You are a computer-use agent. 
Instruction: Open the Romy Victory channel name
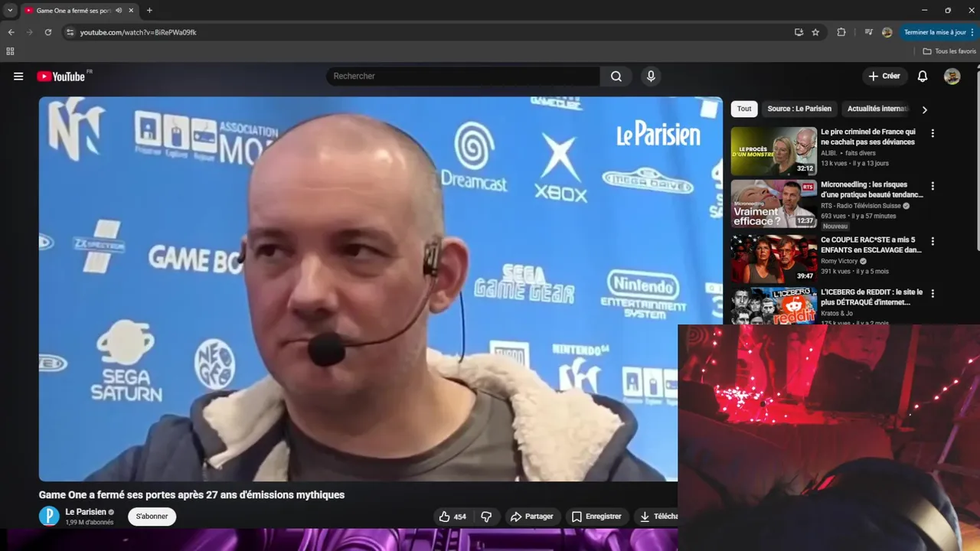tap(838, 261)
